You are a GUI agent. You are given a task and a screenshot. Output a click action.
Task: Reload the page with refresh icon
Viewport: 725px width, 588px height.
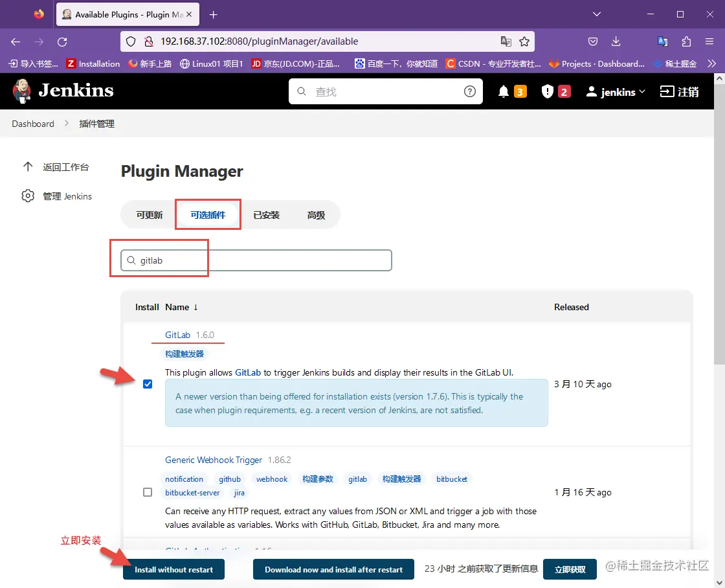[62, 41]
